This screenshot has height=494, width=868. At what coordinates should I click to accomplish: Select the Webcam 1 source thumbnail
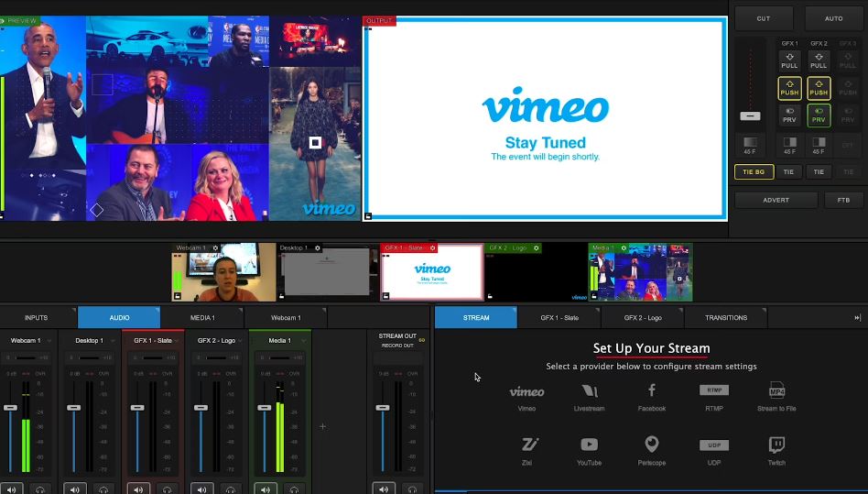[223, 272]
